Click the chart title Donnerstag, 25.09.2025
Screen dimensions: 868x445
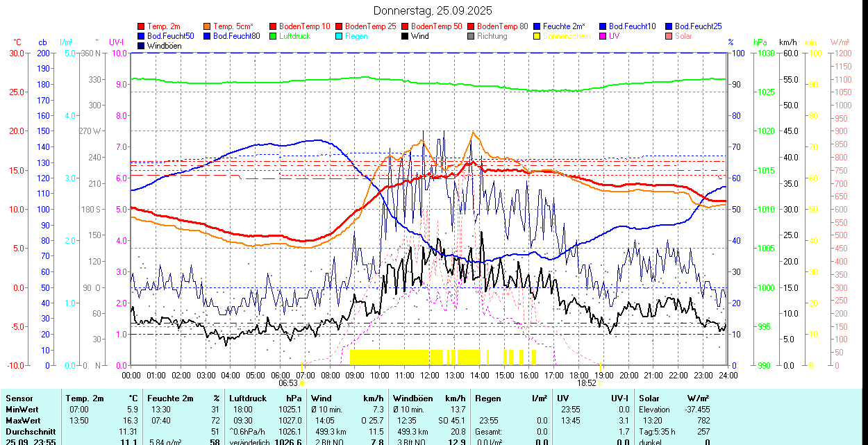click(433, 10)
